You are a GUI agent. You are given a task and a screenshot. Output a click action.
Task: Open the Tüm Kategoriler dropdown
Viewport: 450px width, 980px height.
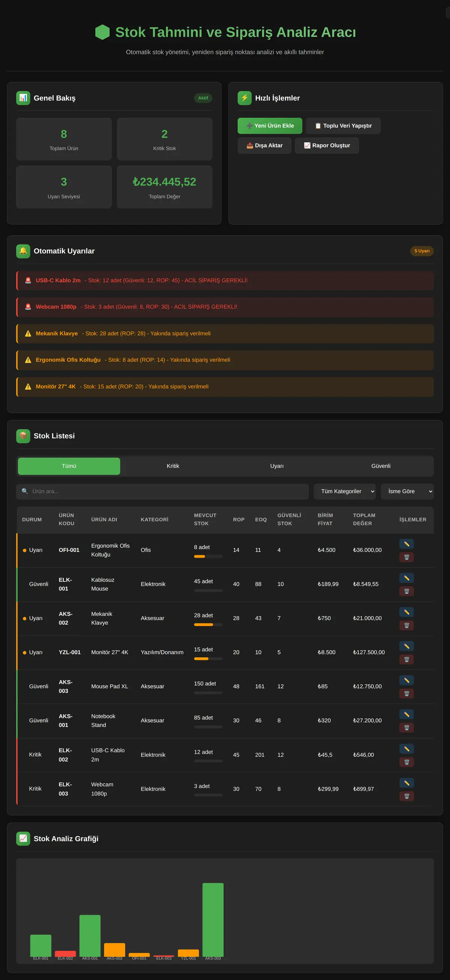pyautogui.click(x=345, y=491)
